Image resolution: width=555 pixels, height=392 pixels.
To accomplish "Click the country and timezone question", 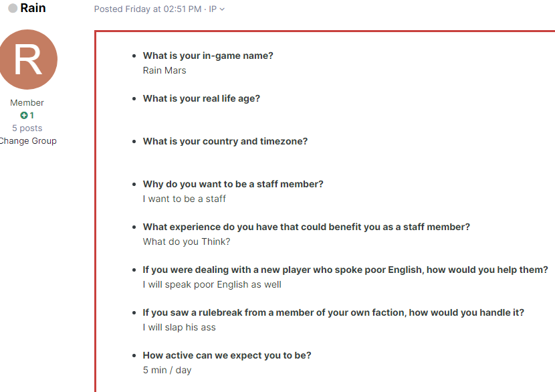I will click(x=225, y=141).
